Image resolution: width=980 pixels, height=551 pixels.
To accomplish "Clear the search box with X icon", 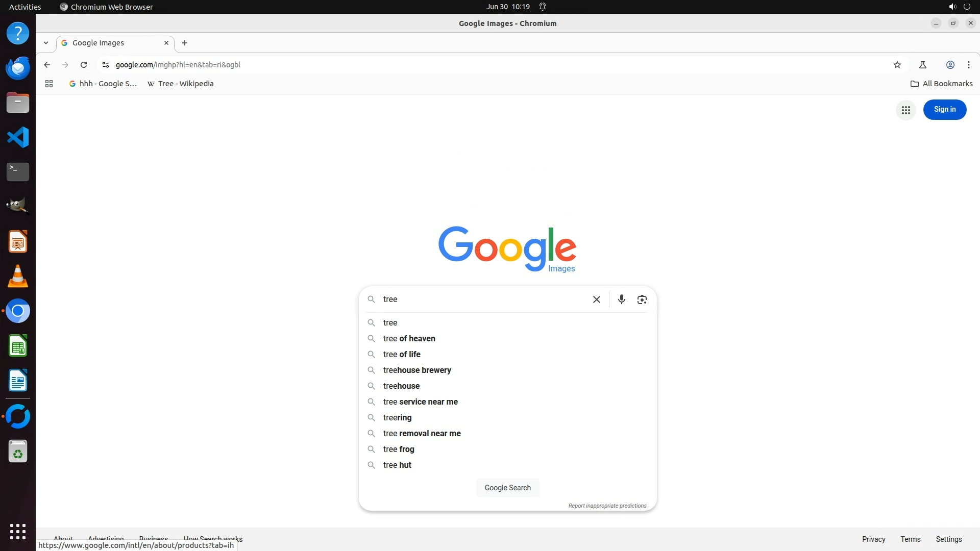I will [596, 299].
